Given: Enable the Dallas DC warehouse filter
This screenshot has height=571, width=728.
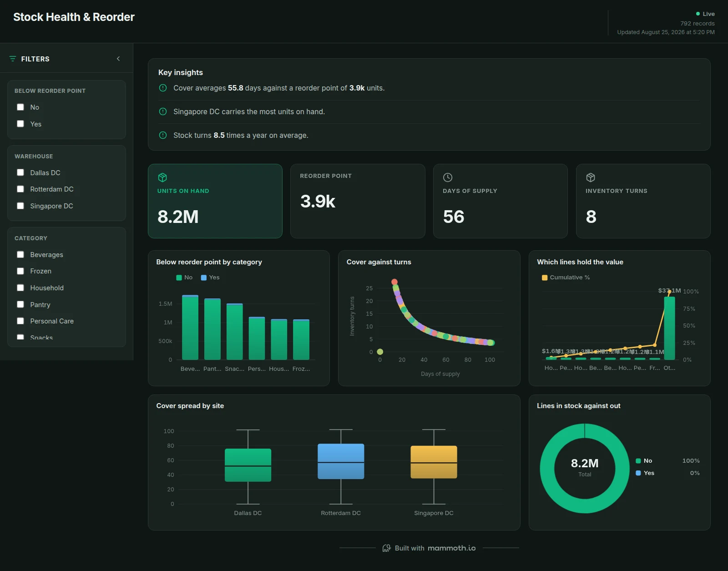Looking at the screenshot, I should click(x=20, y=172).
